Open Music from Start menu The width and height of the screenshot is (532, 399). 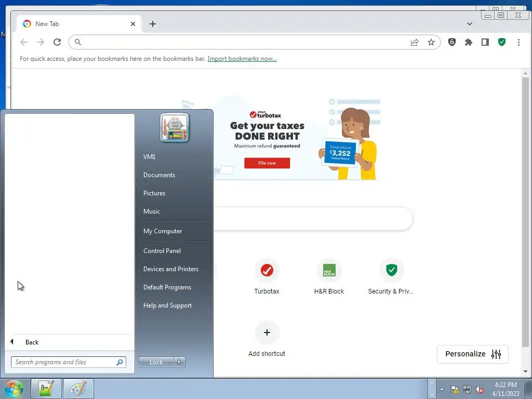(x=152, y=211)
